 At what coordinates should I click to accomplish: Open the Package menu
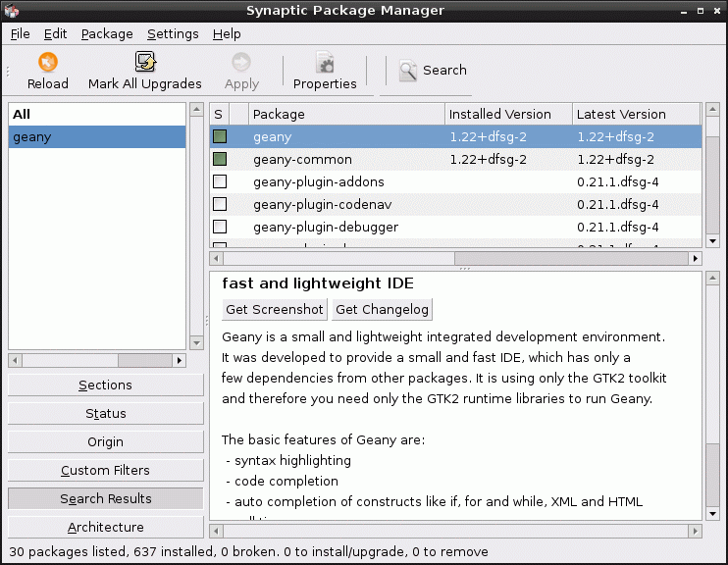point(107,34)
